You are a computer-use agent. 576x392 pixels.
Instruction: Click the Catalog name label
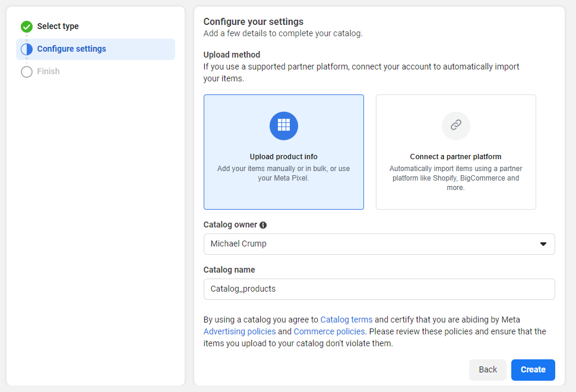pyautogui.click(x=229, y=270)
